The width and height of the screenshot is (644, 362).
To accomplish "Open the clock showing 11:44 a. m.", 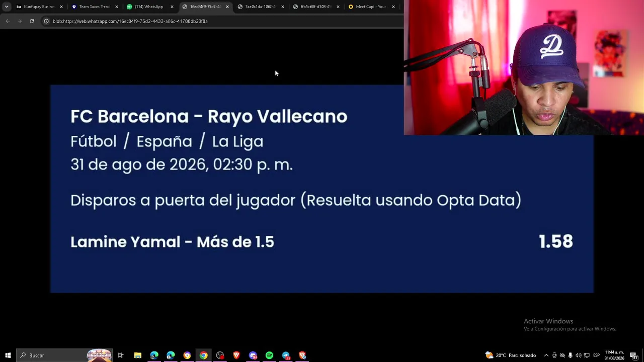I will pos(614,355).
